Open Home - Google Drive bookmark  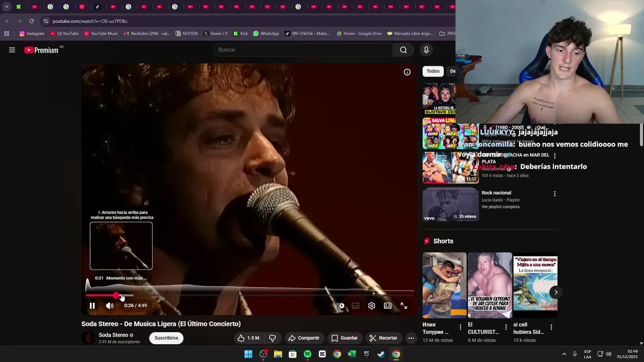click(359, 34)
